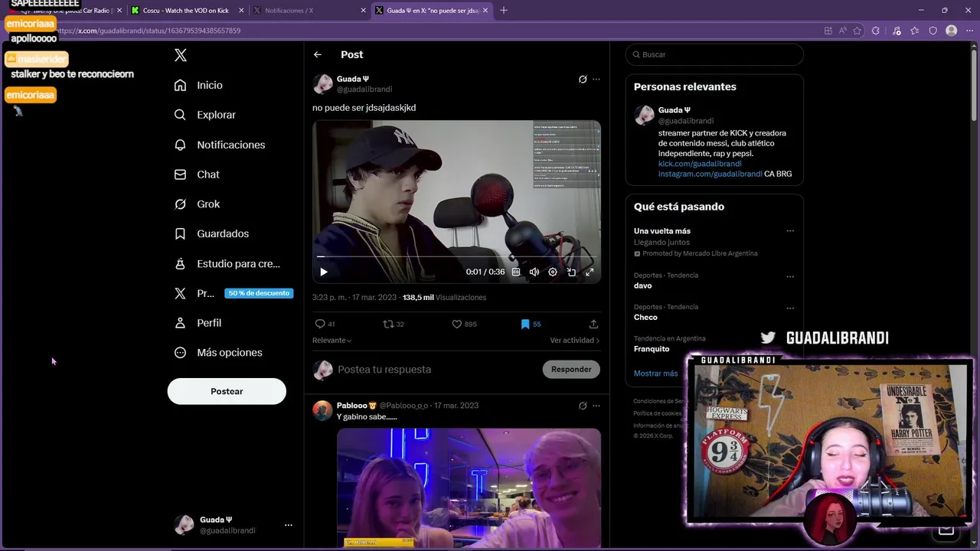Open more options on Pablooo's reply
The width and height of the screenshot is (980, 551).
(596, 406)
